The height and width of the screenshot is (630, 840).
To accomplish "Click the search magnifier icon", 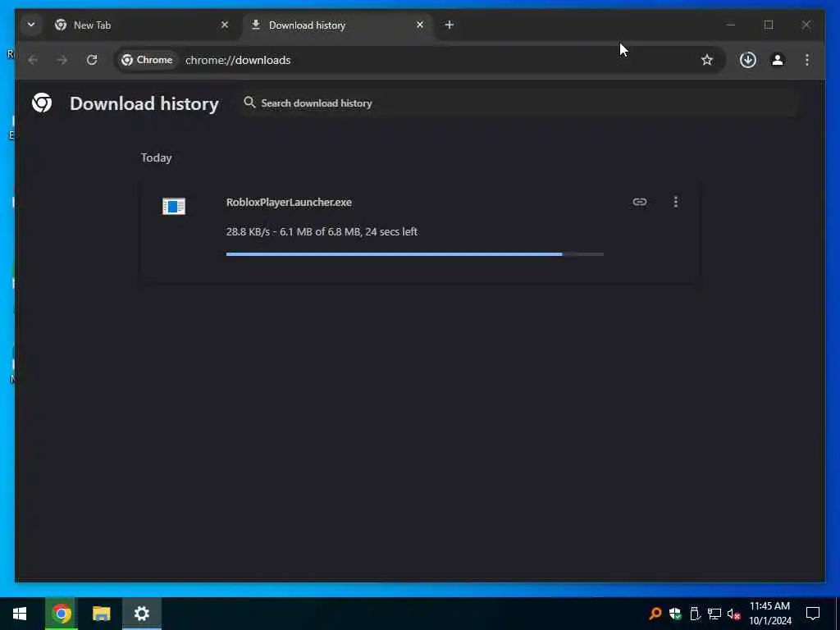I will 249,103.
